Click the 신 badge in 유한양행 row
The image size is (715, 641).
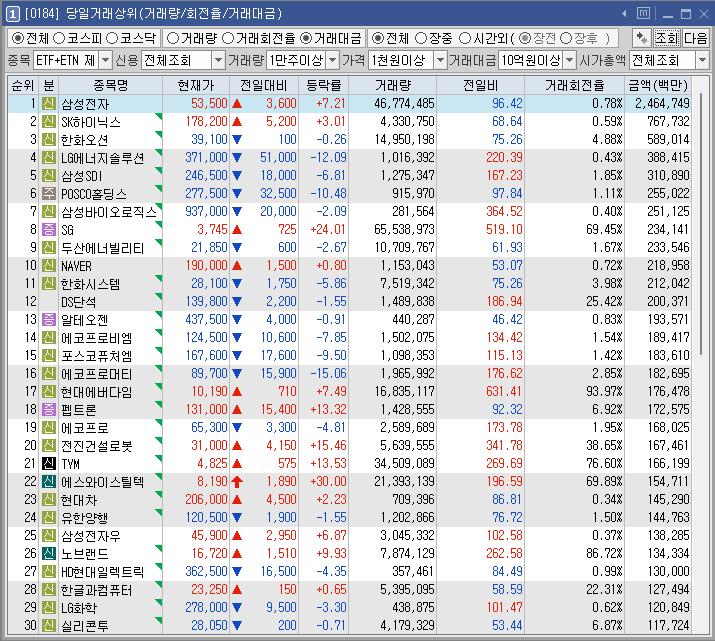click(49, 517)
